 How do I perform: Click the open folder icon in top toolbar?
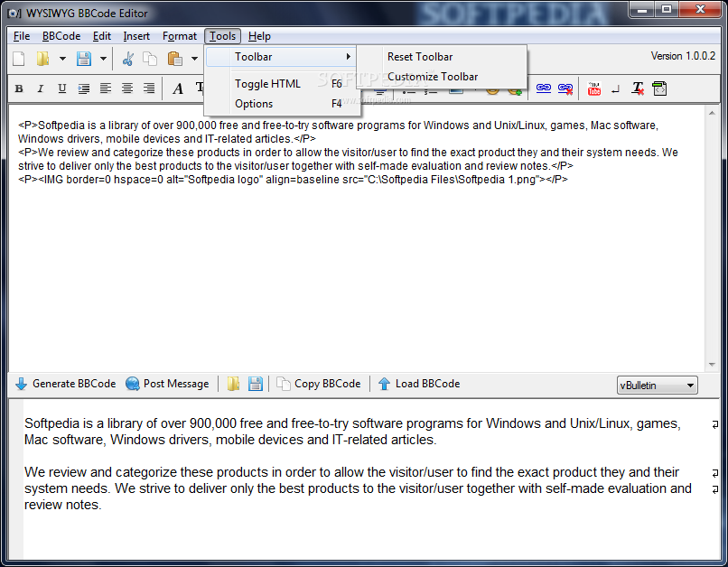[x=42, y=59]
